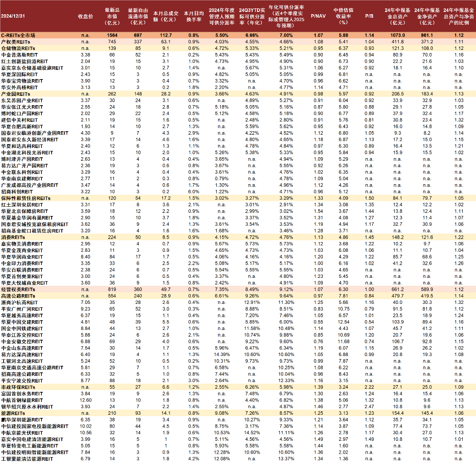This screenshot has width=476, height=462.
Task: Click the 中金普洛斯REIT row name
Action: click(19, 55)
